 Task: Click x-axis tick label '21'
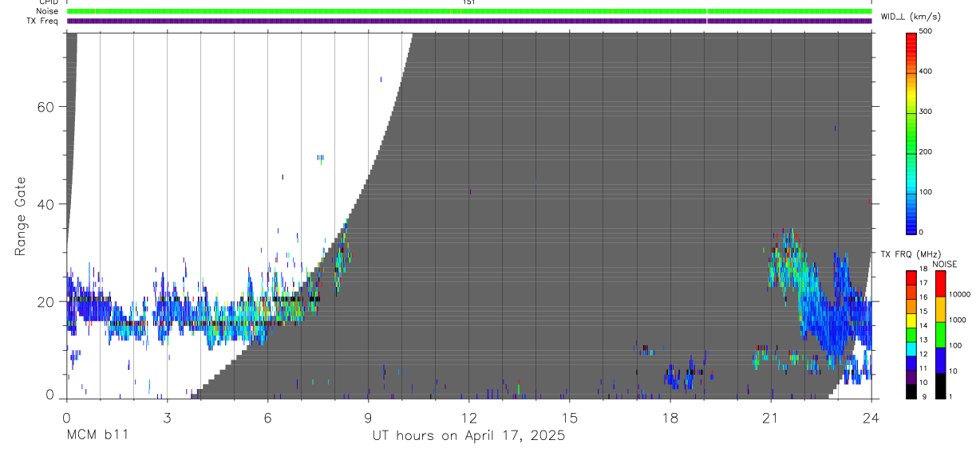[770, 418]
